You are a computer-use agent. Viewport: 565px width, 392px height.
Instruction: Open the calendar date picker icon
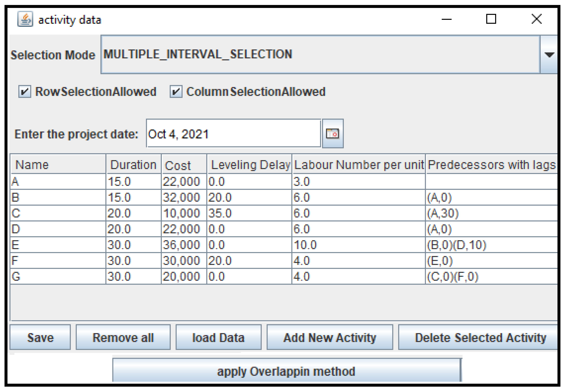pos(333,134)
